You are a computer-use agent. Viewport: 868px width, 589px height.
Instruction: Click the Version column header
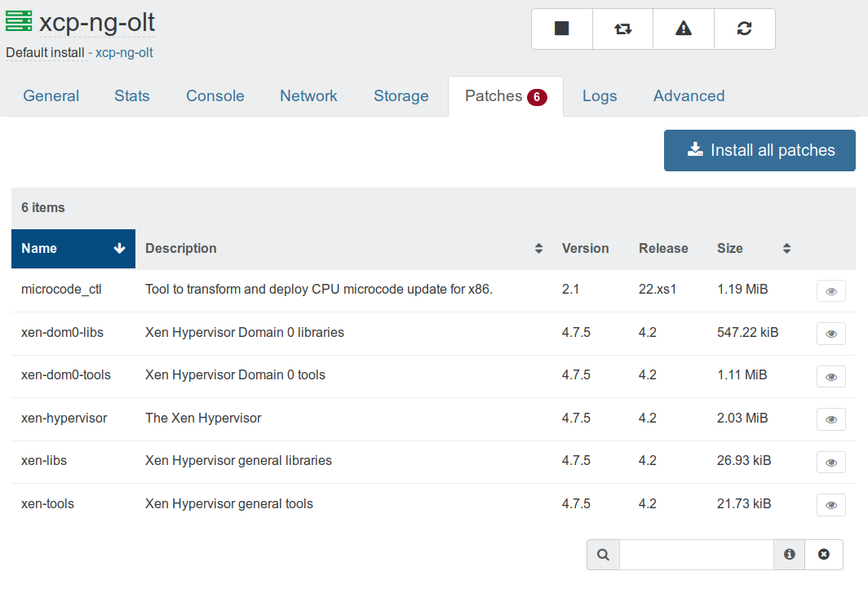point(585,249)
